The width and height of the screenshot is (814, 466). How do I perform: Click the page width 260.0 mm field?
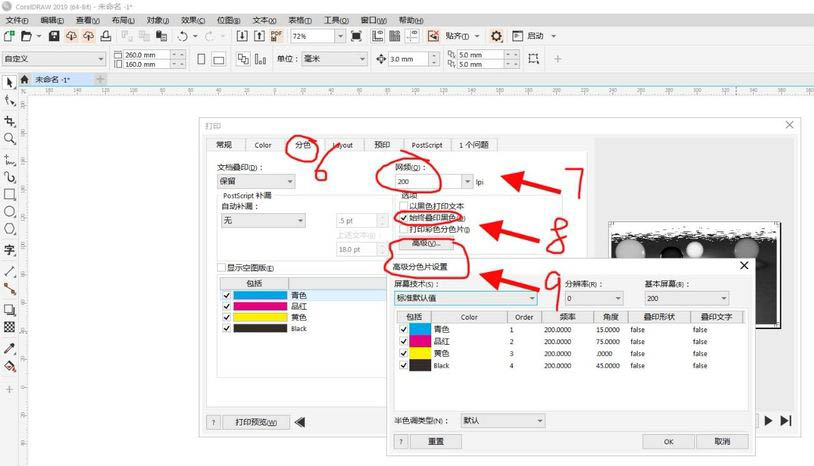pyautogui.click(x=145, y=54)
